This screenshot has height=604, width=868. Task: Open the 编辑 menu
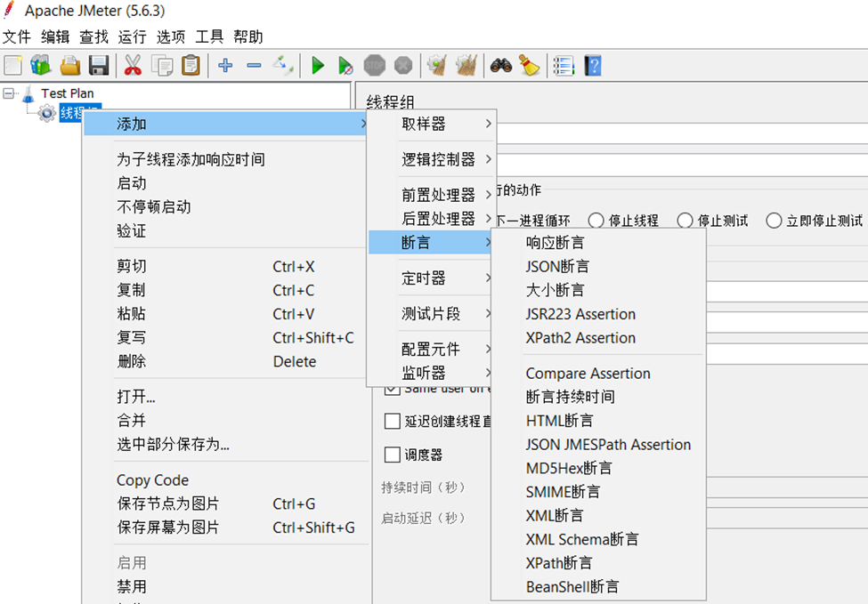pyautogui.click(x=55, y=37)
